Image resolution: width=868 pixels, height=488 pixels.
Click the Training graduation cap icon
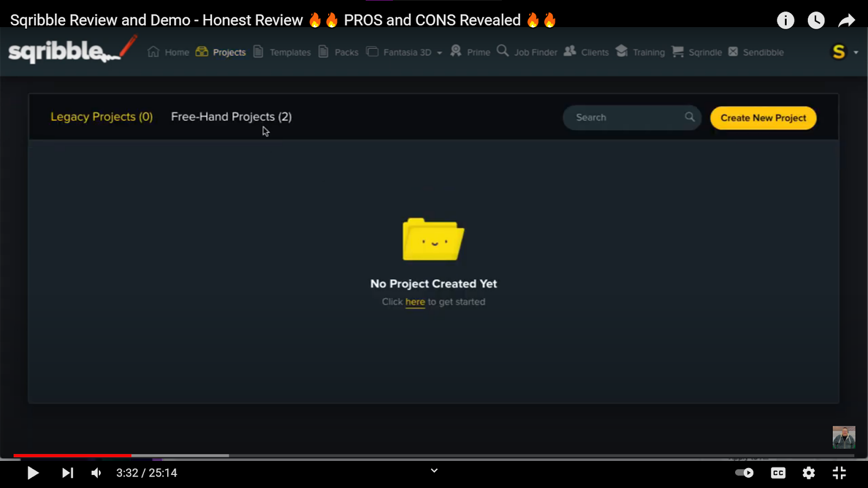tap(622, 51)
